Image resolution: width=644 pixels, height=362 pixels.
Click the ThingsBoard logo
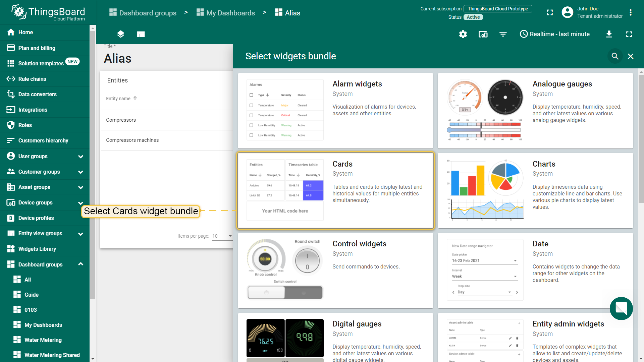tap(48, 13)
